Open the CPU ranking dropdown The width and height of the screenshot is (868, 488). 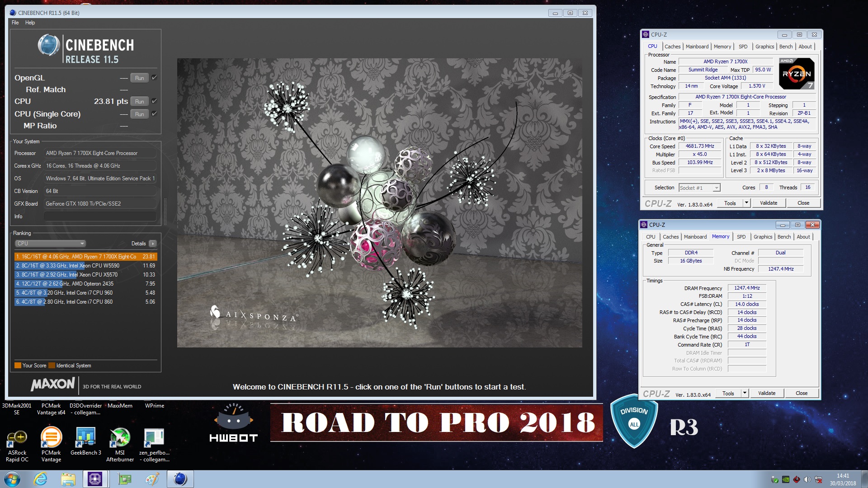click(50, 243)
